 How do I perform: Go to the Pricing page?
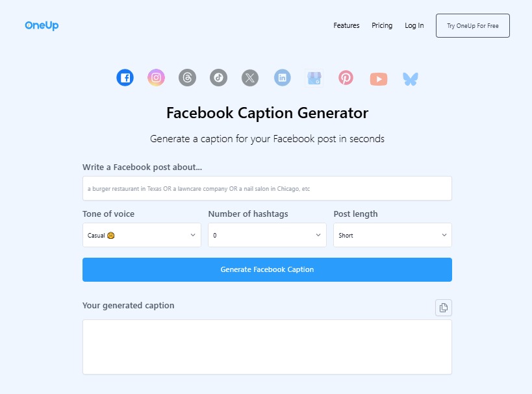click(382, 25)
